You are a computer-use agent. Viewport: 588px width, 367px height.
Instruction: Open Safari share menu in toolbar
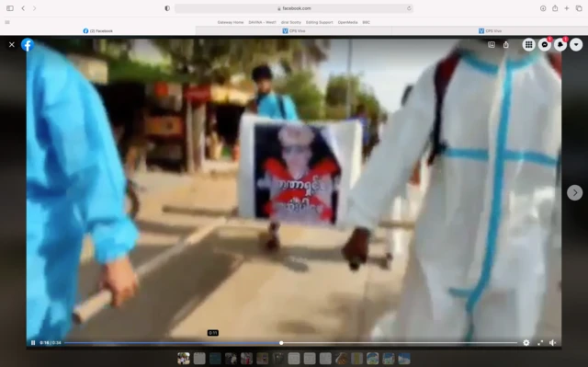[x=555, y=8]
